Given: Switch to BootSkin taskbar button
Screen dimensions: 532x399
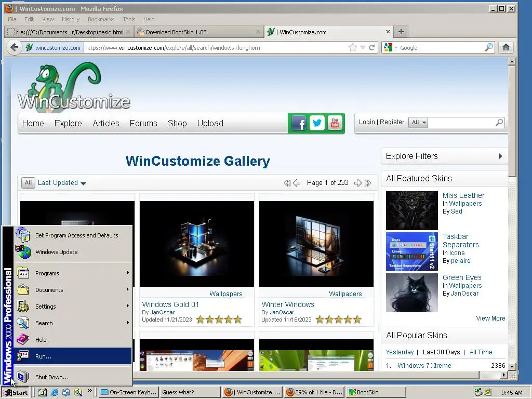Looking at the screenshot, I should tap(376, 393).
